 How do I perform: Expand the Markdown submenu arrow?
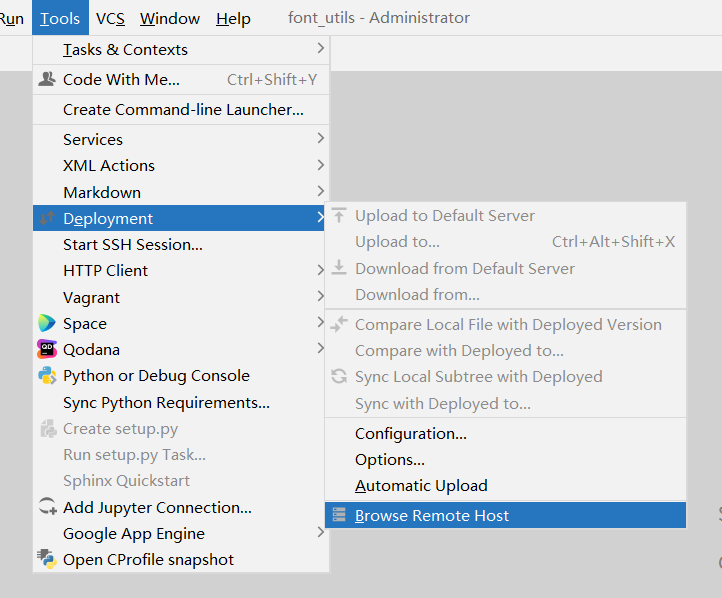click(321, 191)
